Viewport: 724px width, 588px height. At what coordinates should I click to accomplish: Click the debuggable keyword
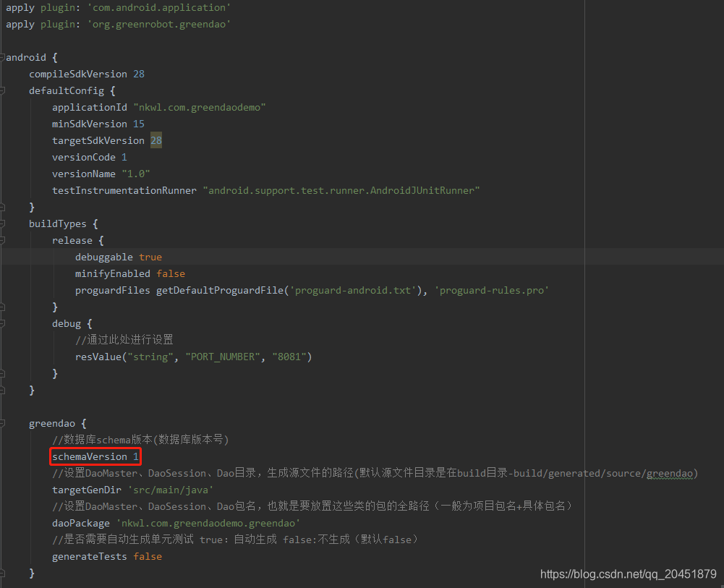coord(104,257)
